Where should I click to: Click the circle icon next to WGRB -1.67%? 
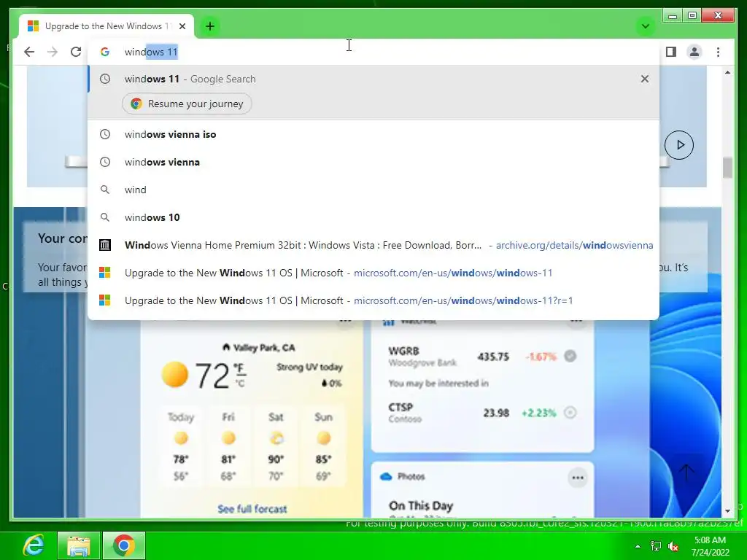click(x=570, y=356)
